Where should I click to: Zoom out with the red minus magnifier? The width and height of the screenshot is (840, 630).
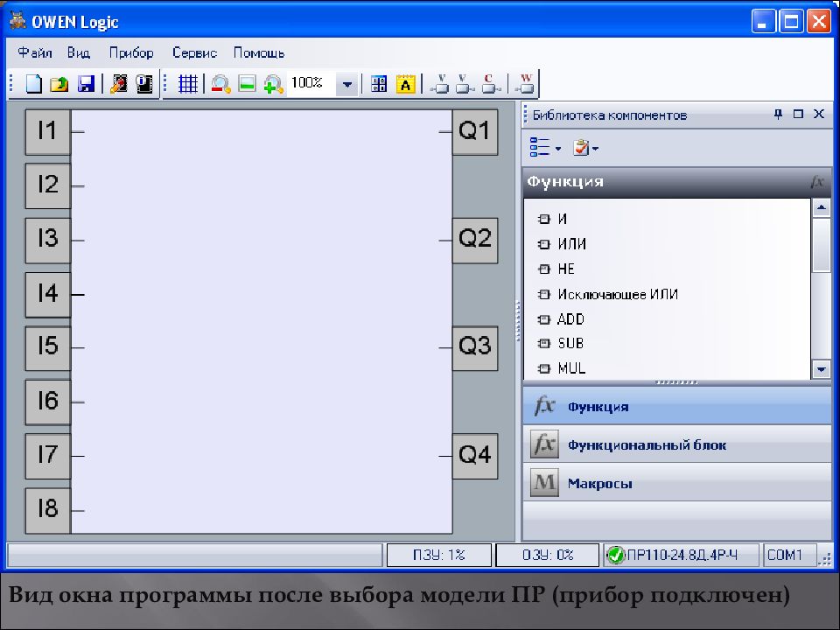coord(220,84)
